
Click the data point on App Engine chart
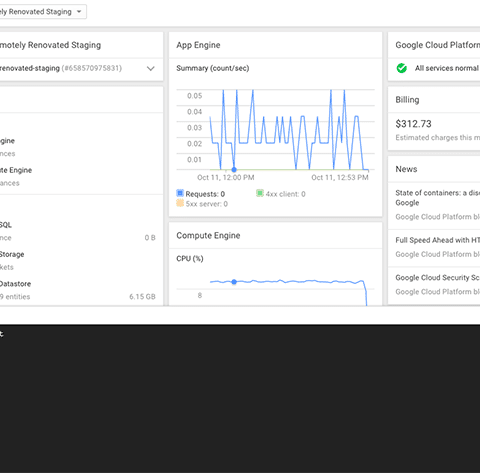pyautogui.click(x=234, y=170)
